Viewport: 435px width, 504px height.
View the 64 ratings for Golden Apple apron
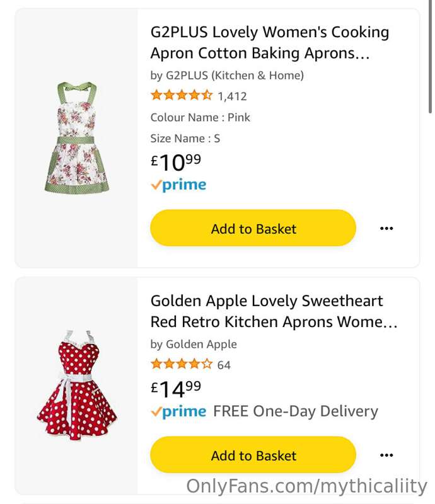(x=224, y=365)
